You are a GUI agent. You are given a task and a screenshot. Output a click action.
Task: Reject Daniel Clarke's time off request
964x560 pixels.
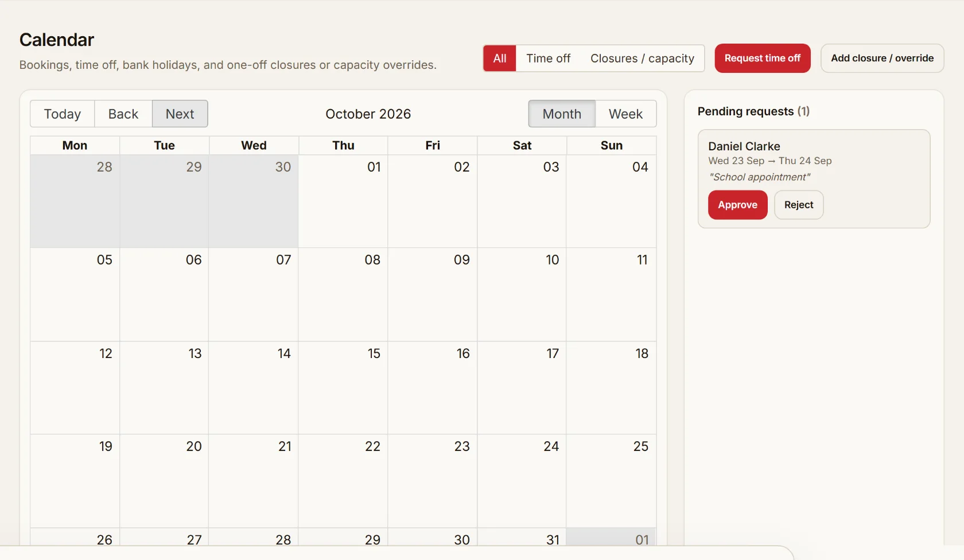[x=799, y=205]
